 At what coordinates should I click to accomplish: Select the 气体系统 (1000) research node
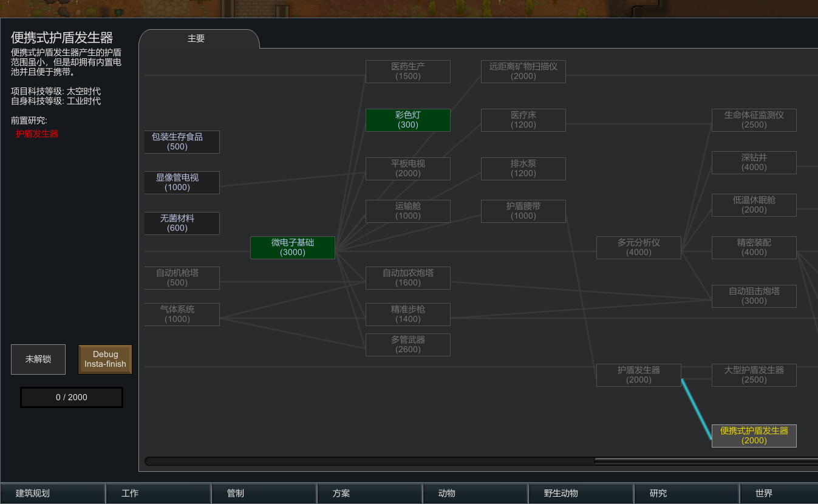[181, 314]
